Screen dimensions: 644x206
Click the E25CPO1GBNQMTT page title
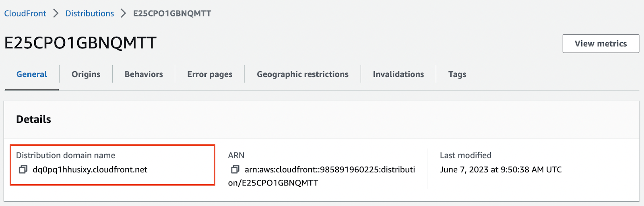coord(80,43)
